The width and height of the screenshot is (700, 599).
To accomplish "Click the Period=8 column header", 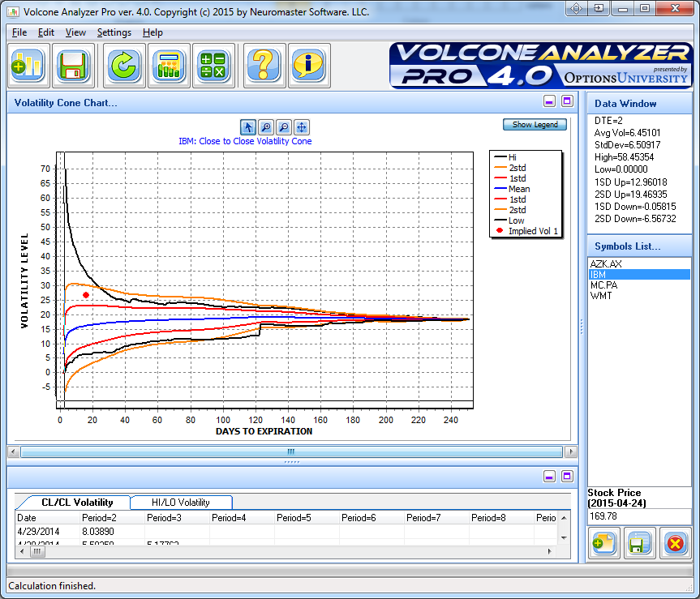I will [501, 518].
